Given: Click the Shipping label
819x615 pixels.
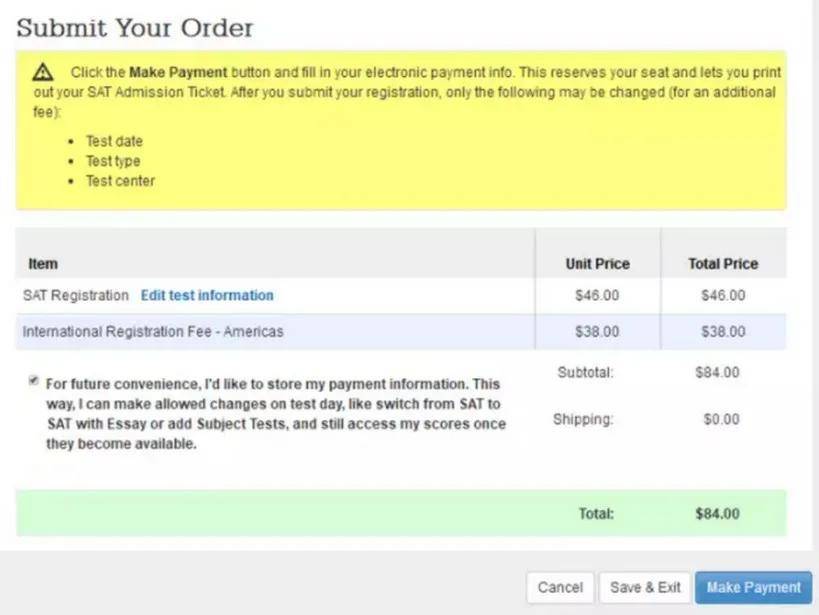Looking at the screenshot, I should [583, 420].
